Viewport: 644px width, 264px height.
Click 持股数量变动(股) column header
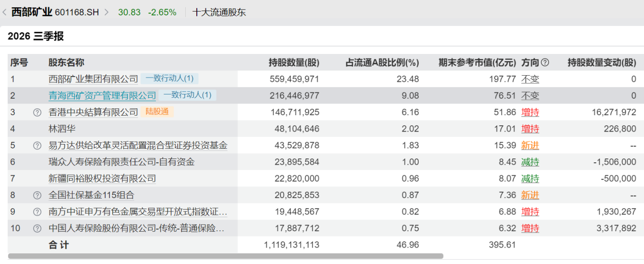click(x=602, y=62)
